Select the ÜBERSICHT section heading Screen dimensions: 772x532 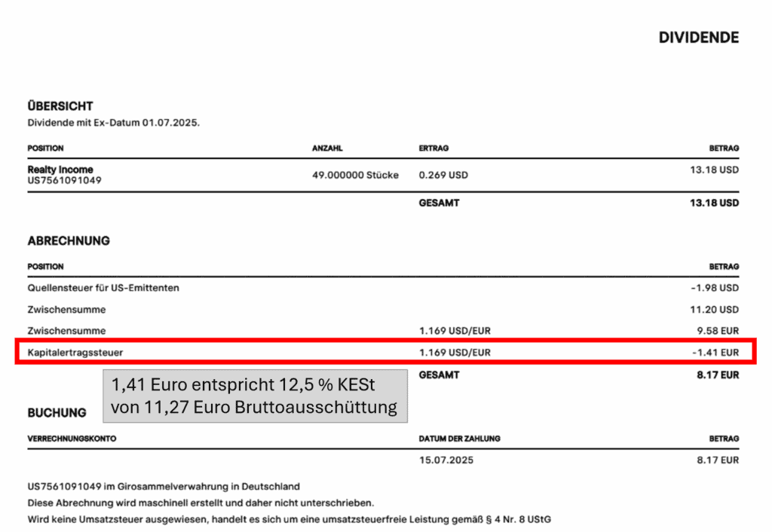click(x=60, y=105)
